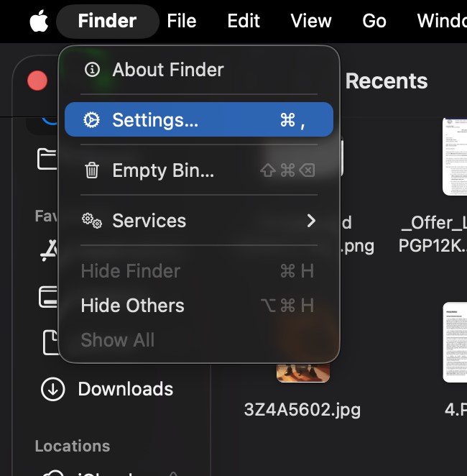The height and width of the screenshot is (476, 467).
Task: Open the View menu
Action: [311, 21]
